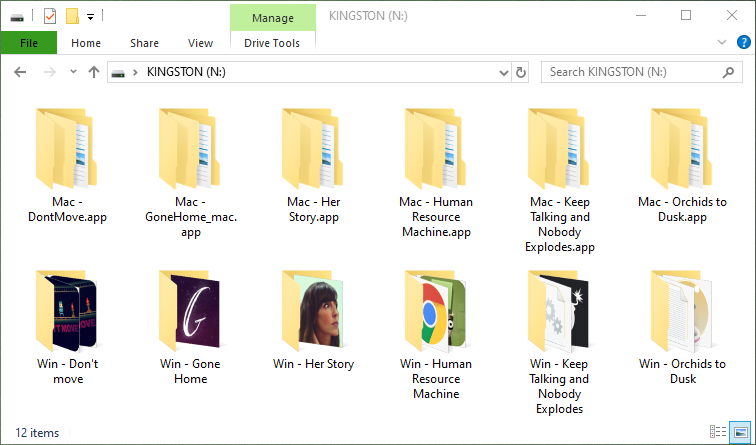
Task: Click the Properties checkmark quick access icon
Action: [x=50, y=16]
